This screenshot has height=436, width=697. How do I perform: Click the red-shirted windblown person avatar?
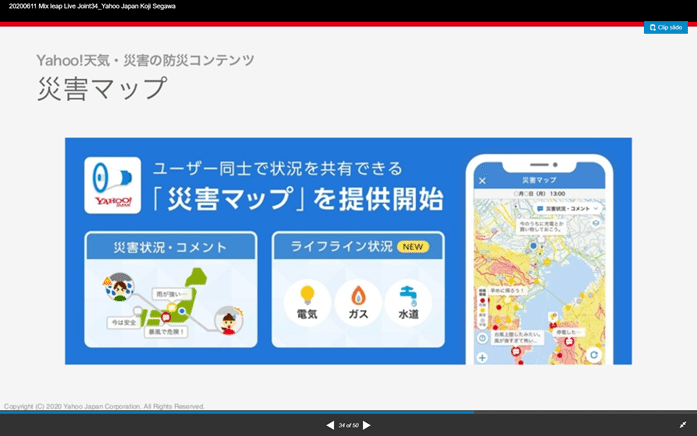point(228,320)
